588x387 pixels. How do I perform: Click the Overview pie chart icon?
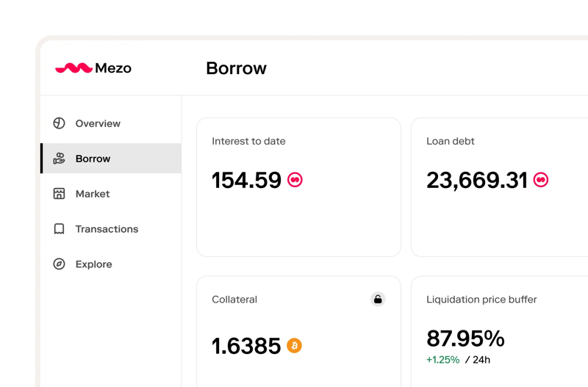60,123
